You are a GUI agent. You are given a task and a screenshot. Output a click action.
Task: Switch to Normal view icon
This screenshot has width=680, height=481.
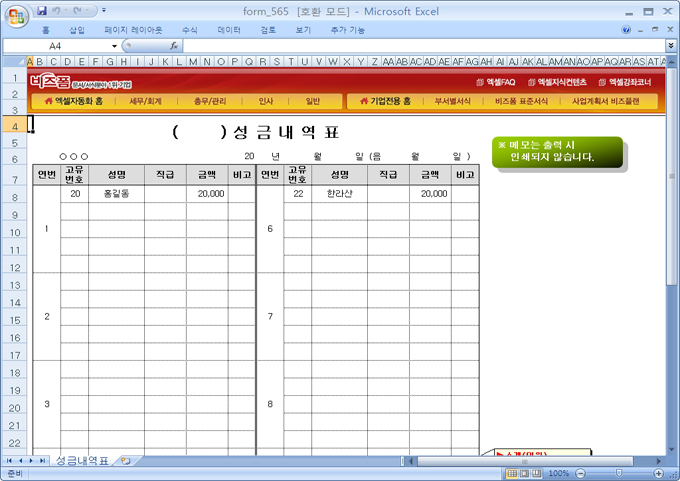[x=512, y=473]
